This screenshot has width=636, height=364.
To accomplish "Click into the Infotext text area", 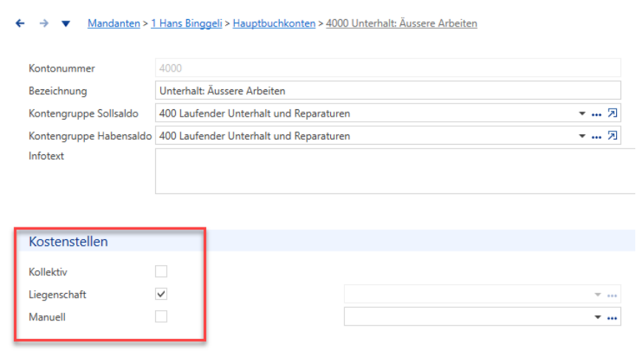I will pos(395,171).
